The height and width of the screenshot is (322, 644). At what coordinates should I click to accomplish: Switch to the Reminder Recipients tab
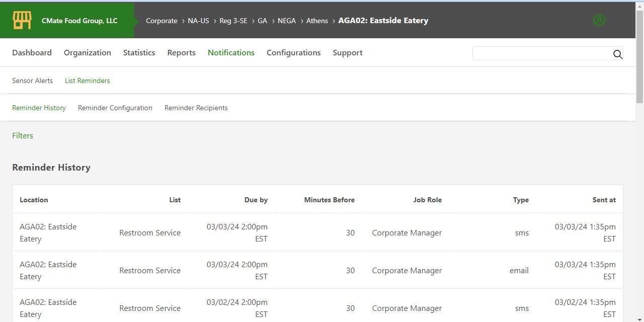pos(196,108)
